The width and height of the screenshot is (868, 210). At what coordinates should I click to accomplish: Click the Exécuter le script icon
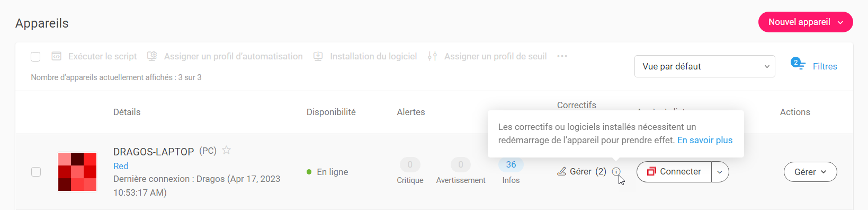coord(56,56)
